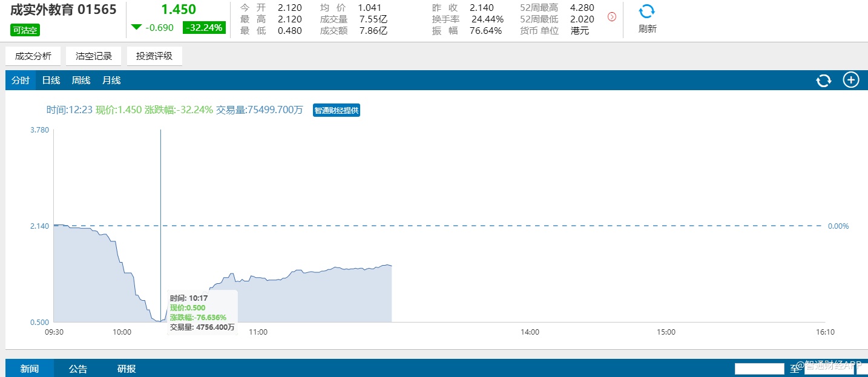This screenshot has height=377, width=868.
Task: Click the green down-triangle price change indicator
Action: [137, 27]
